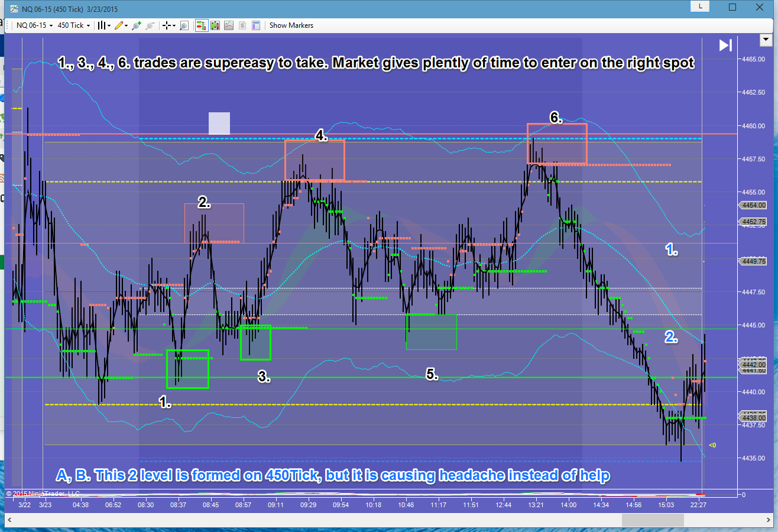Viewport: 778px width, 532px height.
Task: Click the NinjaTrader chart window icon
Action: coord(14,8)
